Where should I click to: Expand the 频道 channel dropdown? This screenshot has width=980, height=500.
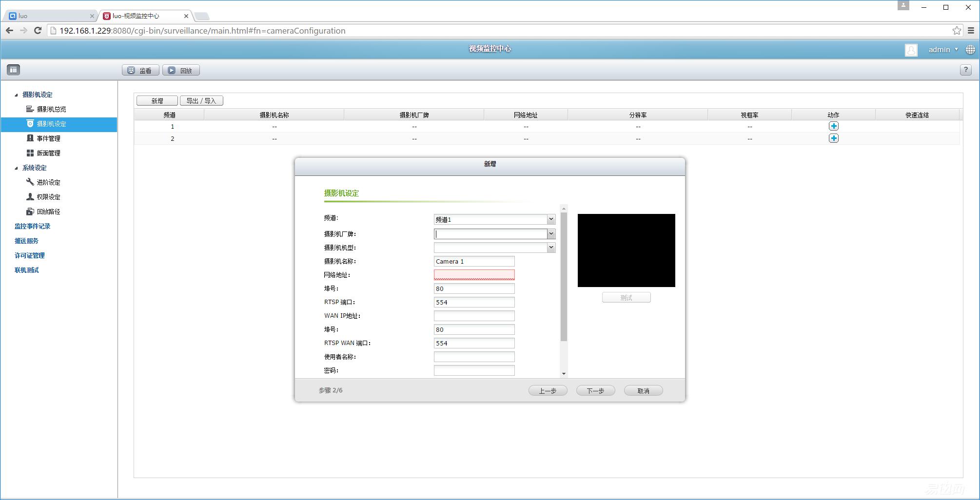[550, 220]
